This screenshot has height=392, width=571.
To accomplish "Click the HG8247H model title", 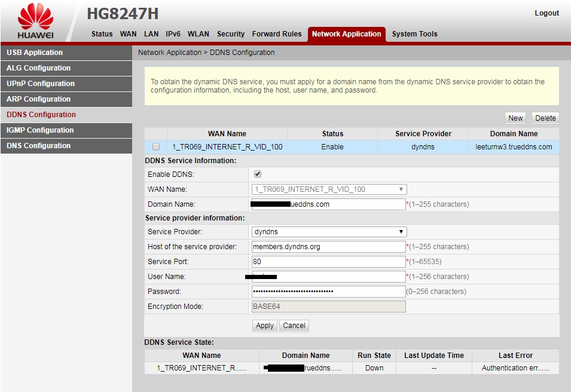I will coord(123,14).
